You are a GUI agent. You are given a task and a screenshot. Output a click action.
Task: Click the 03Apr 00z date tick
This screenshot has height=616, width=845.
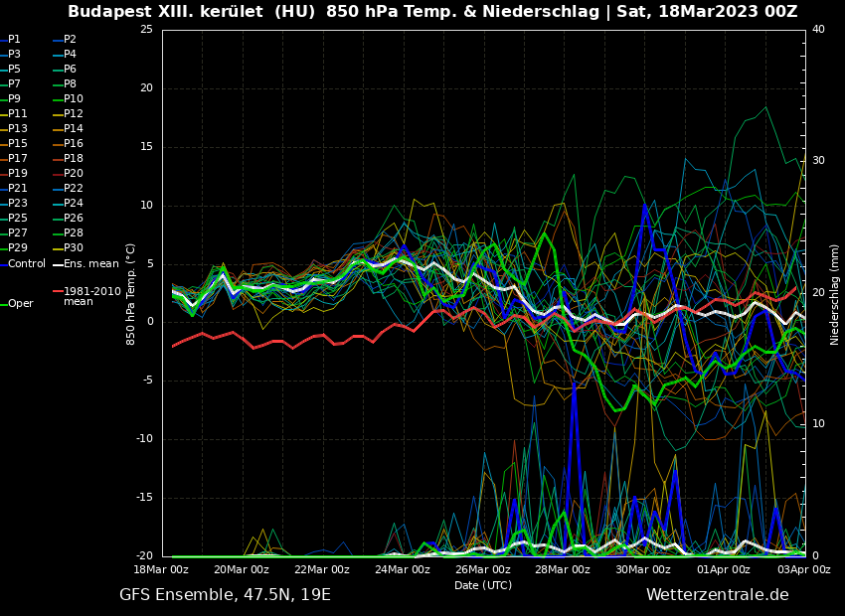click(x=803, y=569)
